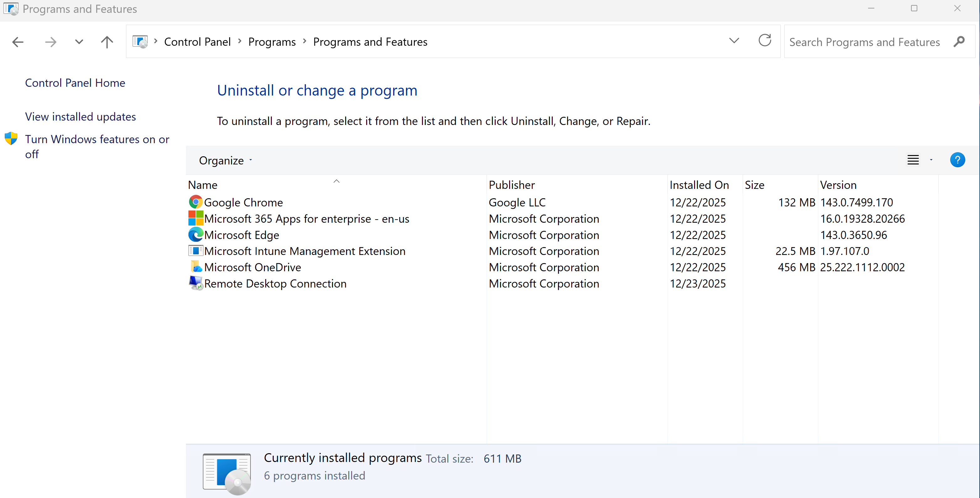Click the back navigation arrow
980x498 pixels.
click(18, 42)
